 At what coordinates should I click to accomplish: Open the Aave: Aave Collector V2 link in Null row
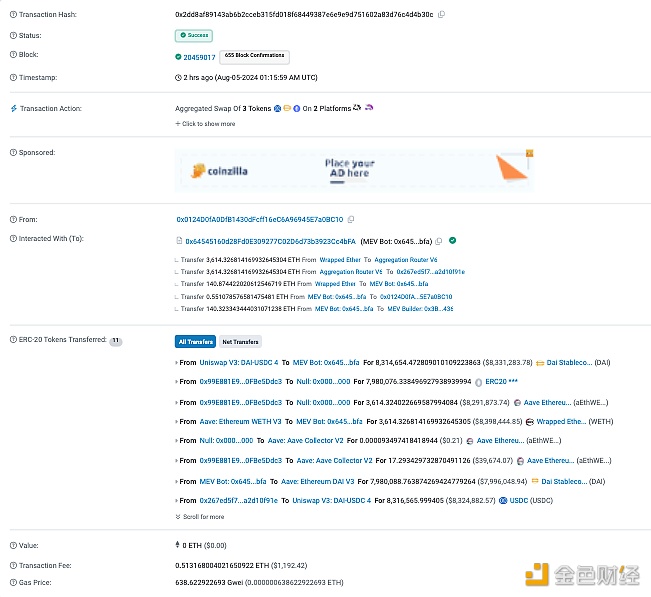tap(306, 440)
